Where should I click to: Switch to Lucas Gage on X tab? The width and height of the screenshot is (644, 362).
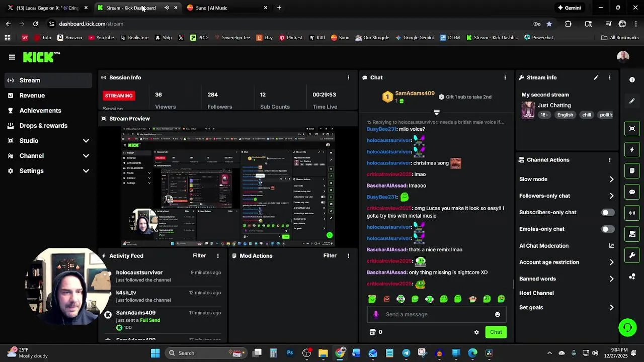[x=48, y=8]
